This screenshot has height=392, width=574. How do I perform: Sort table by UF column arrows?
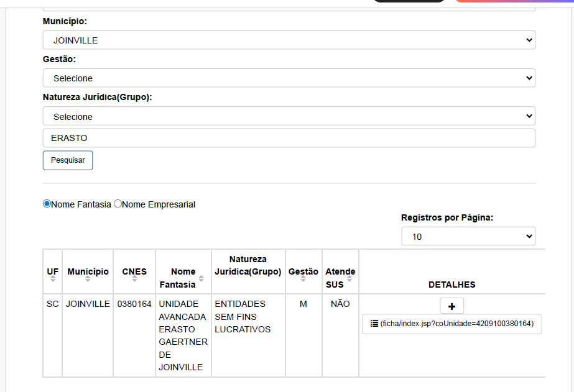coord(53,280)
